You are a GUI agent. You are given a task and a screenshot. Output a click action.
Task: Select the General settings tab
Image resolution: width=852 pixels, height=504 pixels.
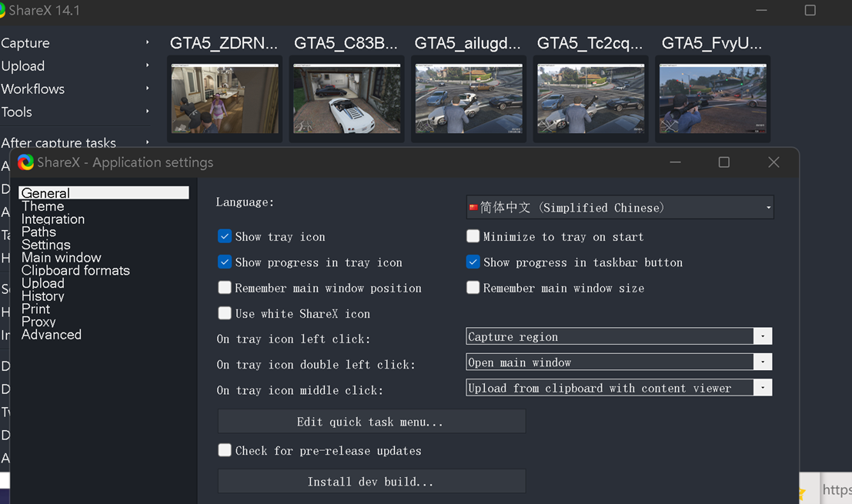104,193
